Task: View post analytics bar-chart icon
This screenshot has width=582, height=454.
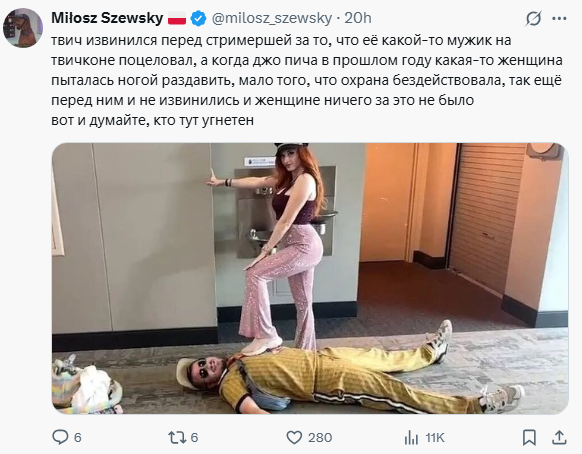Action: 411,438
